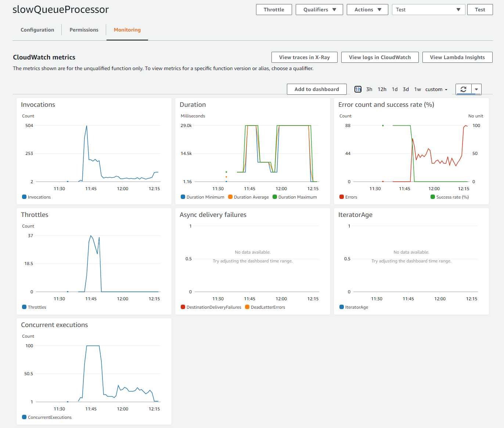Toggle the ConcurrentExecutions legend entry
Image resolution: width=504 pixels, height=428 pixels.
46,417
